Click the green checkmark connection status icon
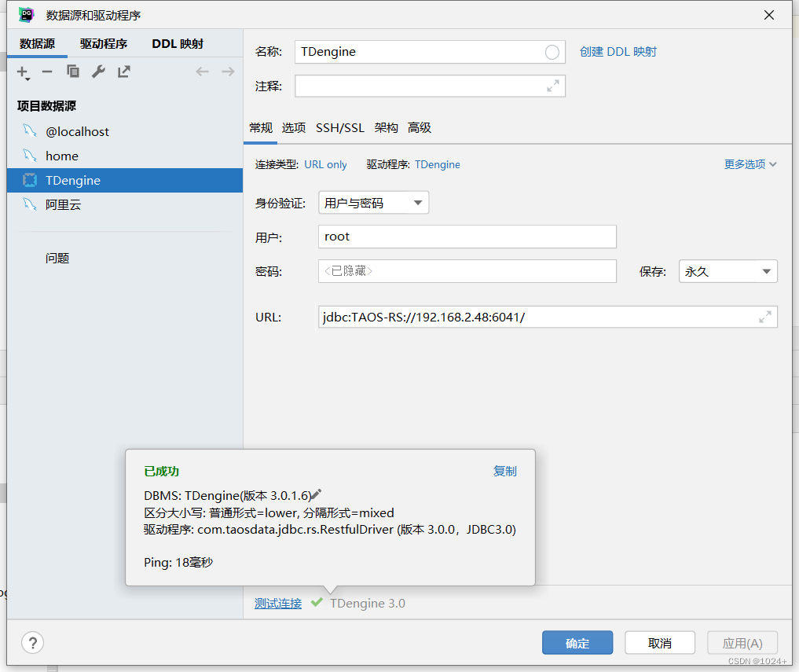This screenshot has width=799, height=672. pos(317,602)
